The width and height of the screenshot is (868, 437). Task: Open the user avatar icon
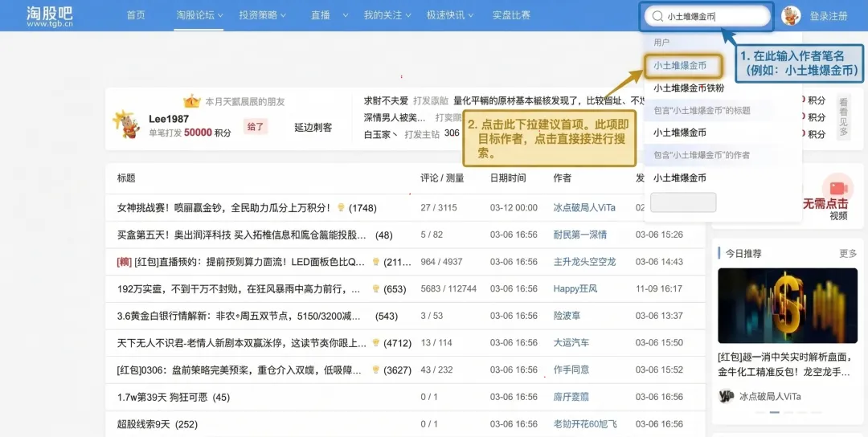[791, 15]
